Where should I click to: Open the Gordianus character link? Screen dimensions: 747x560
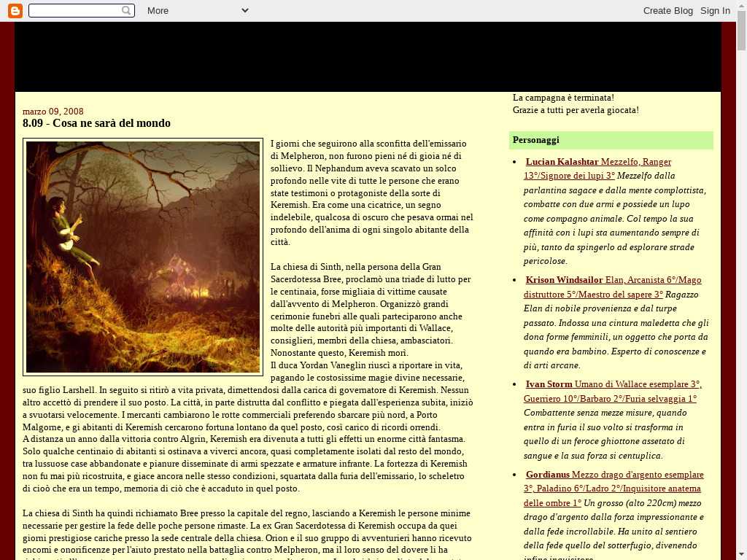614,489
